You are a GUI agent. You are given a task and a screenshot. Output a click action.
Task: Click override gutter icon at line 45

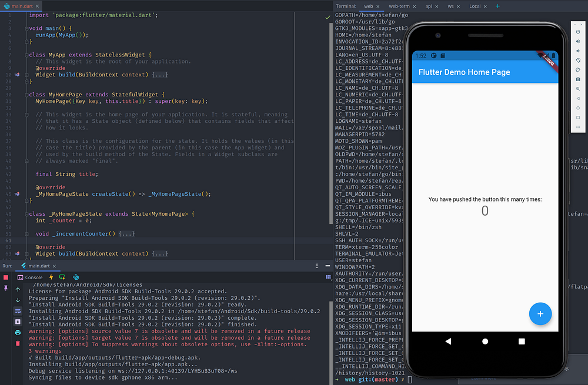[x=17, y=194]
